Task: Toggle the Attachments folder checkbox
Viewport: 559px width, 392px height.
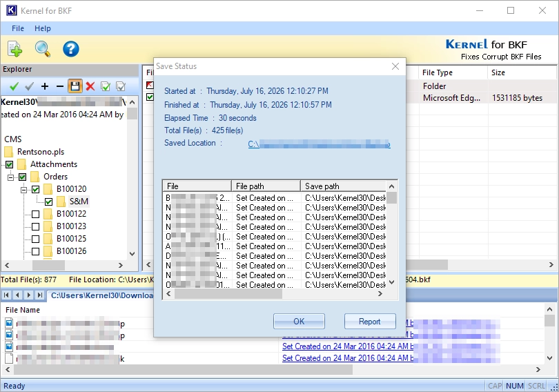Action: point(9,165)
